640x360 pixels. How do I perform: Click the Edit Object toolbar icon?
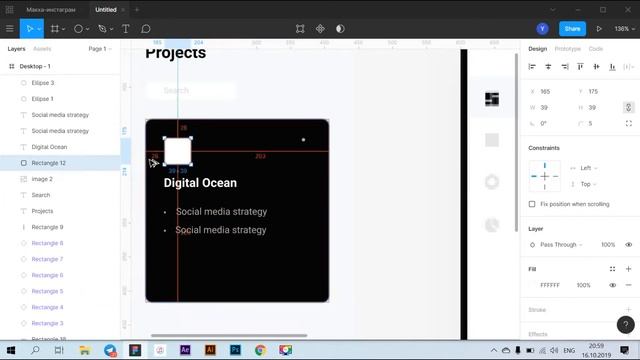[x=300, y=29]
